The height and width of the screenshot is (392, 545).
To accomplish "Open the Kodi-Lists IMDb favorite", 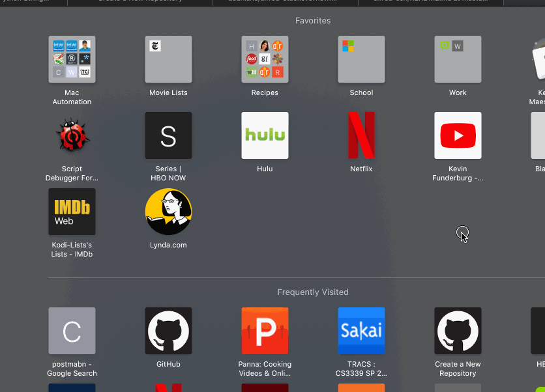I will [x=72, y=212].
